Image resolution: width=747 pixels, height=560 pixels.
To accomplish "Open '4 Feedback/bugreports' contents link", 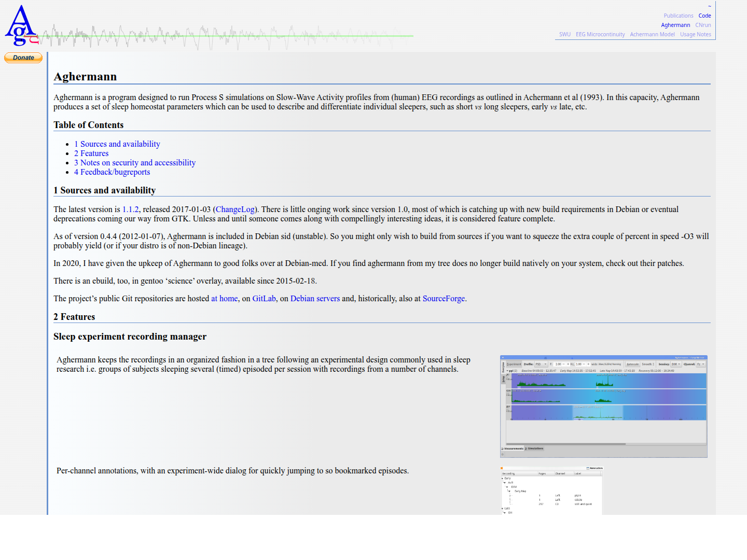I will pyautogui.click(x=112, y=172).
